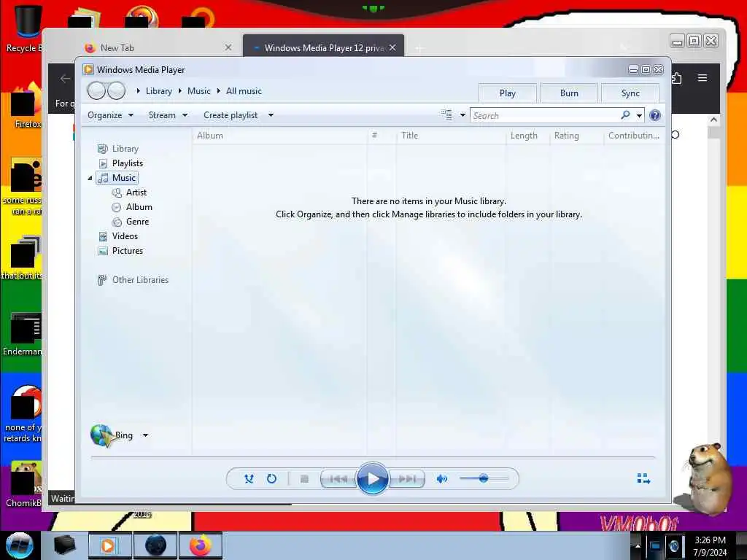Click Firefox page scrollbar up arrow
Viewport: 747px width, 560px height.
pos(713,120)
